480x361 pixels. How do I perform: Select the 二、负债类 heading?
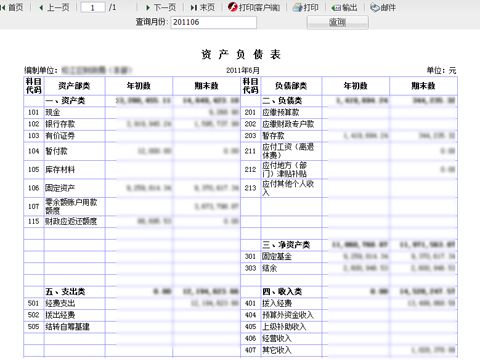[282, 101]
